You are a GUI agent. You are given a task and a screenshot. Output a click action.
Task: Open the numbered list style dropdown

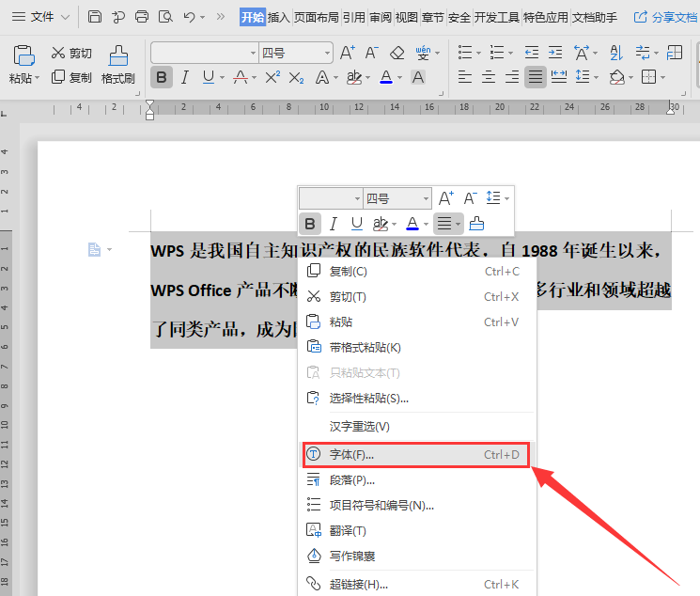510,54
